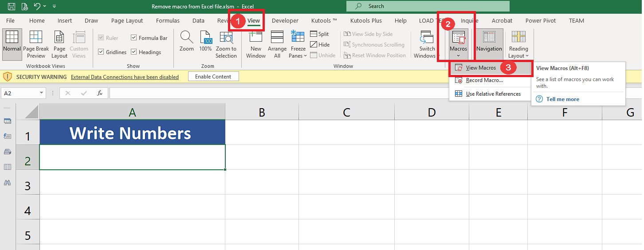Hide the current window
The height and width of the screenshot is (250, 644).
click(320, 45)
